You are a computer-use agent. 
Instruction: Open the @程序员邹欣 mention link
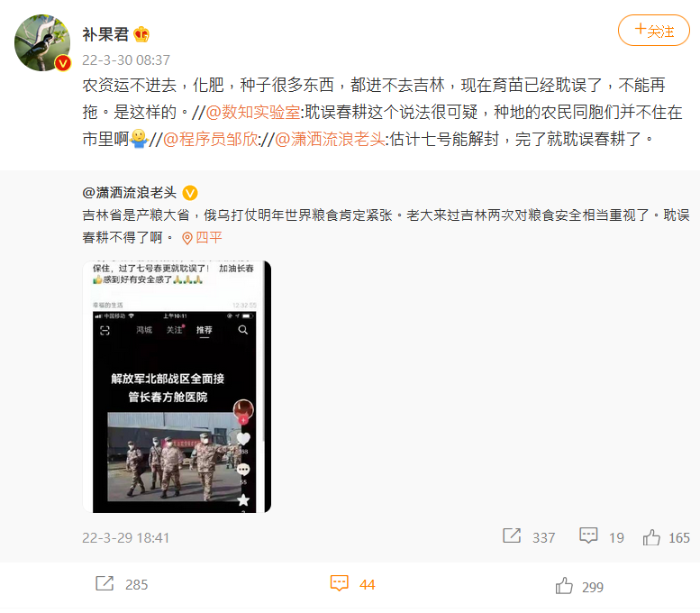tap(210, 140)
